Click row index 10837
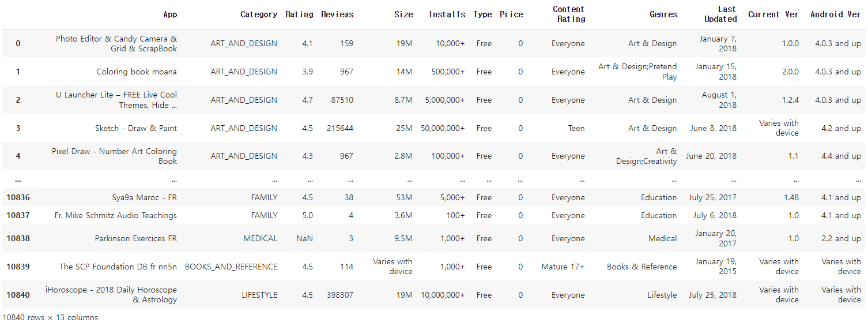 18,215
